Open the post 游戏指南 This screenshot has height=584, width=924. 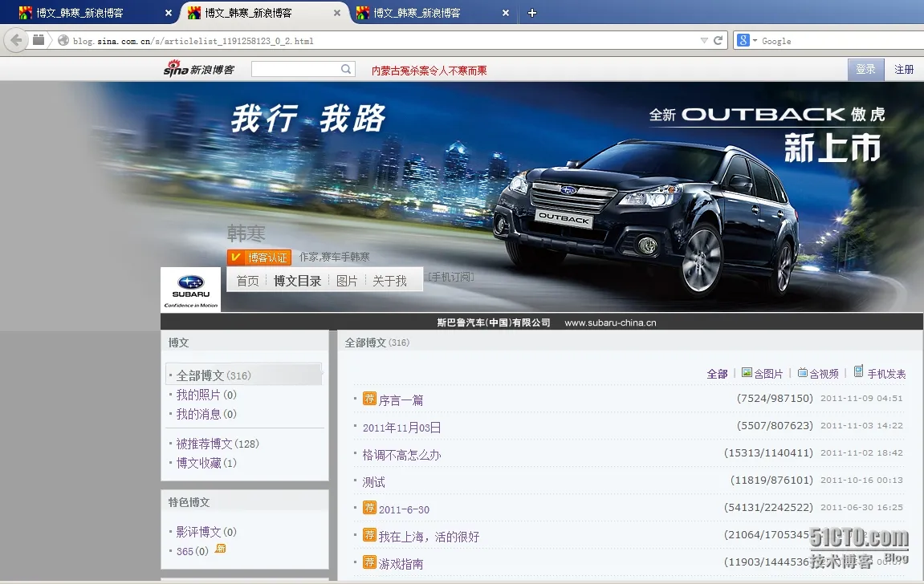401,564
